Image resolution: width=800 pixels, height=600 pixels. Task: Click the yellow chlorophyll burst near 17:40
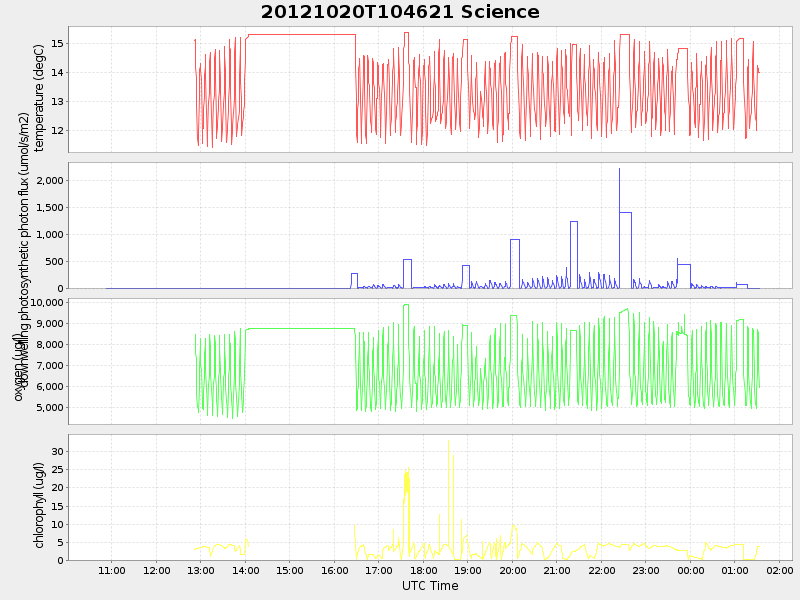407,480
